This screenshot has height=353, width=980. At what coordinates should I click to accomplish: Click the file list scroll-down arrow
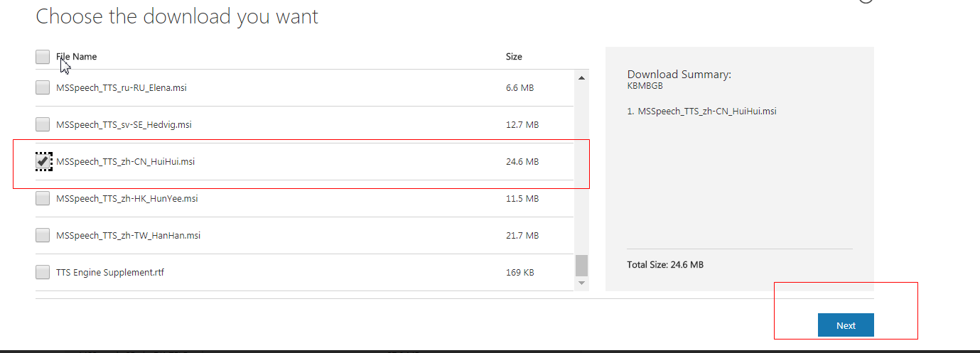[582, 283]
